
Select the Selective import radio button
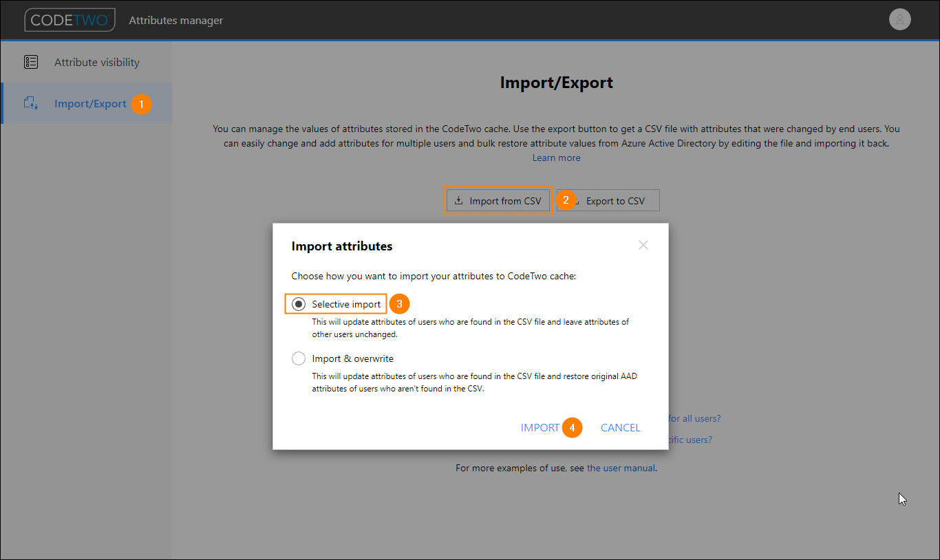[x=299, y=304]
